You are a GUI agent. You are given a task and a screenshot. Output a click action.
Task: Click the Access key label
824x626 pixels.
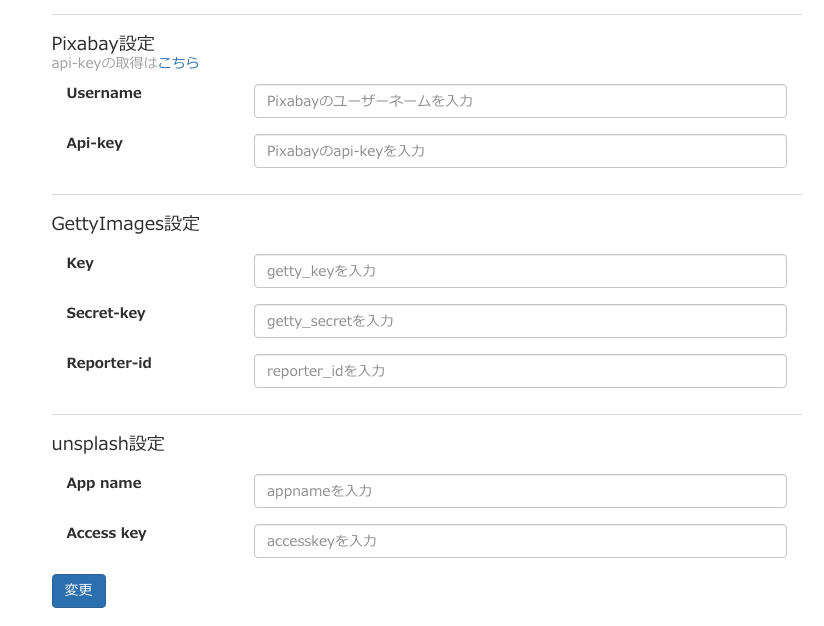tap(107, 533)
